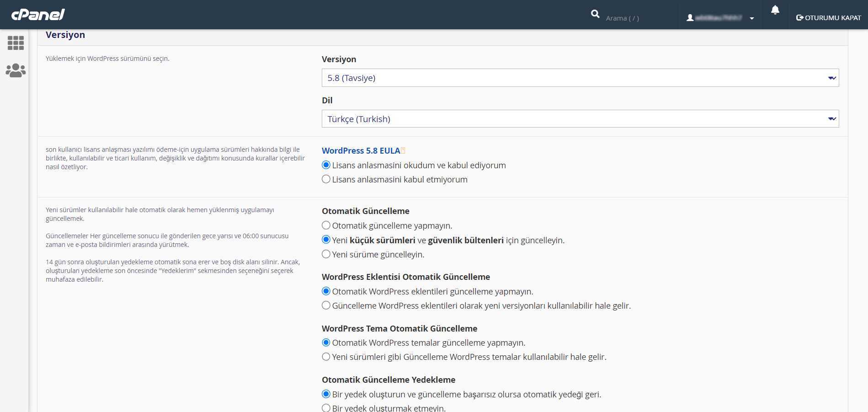This screenshot has height=412, width=868.
Task: Click 'Yüklemek için WordPress sürümünü seçin.' text
Action: pyautogui.click(x=107, y=59)
